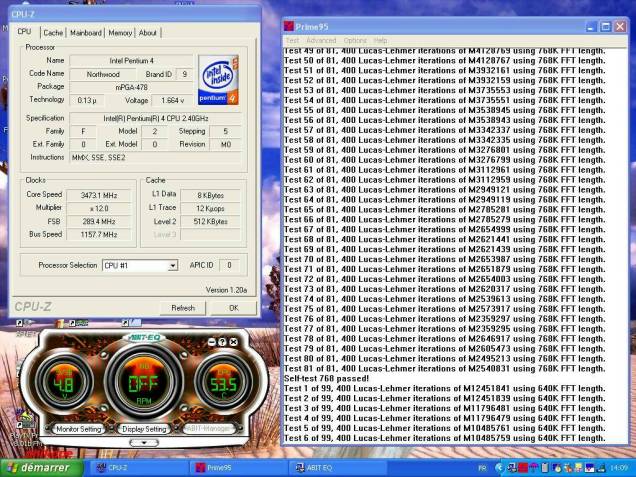This screenshot has height=477, width=636.
Task: Minimize the ABIT EQ gauge widget
Action: tap(212, 342)
